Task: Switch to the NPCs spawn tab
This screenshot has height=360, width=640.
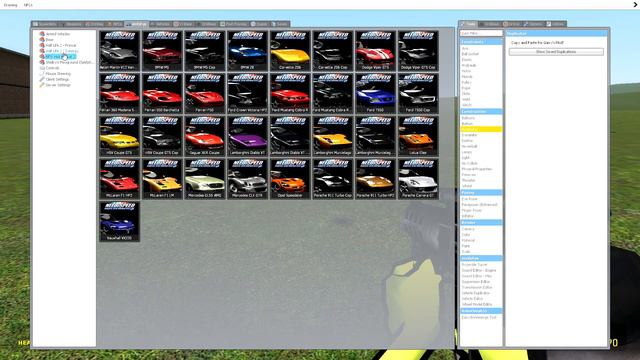Action: pyautogui.click(x=115, y=24)
